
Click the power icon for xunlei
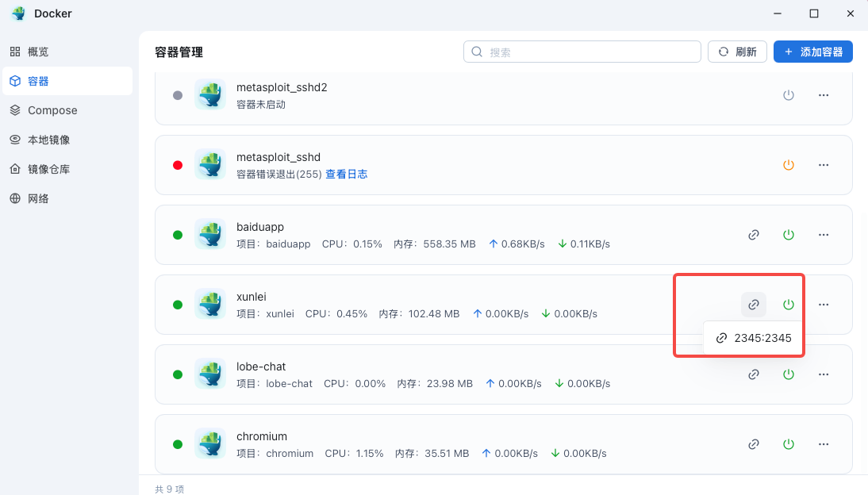(789, 305)
